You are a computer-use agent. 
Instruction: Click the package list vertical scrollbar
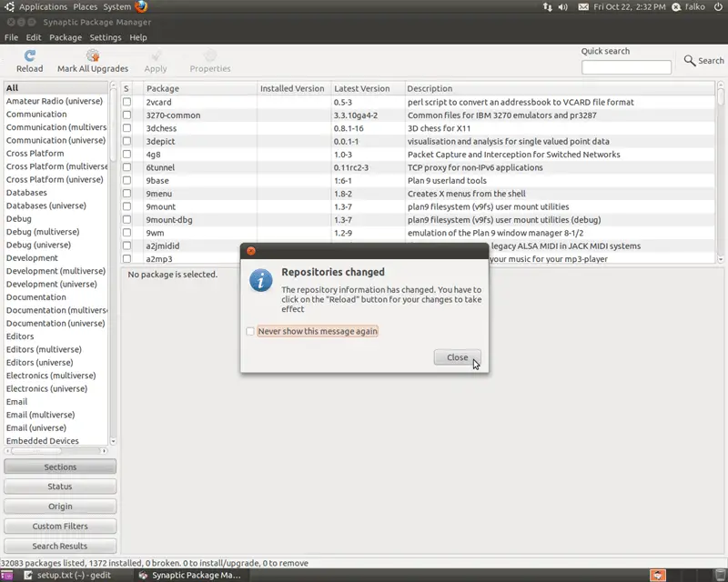tap(721, 172)
